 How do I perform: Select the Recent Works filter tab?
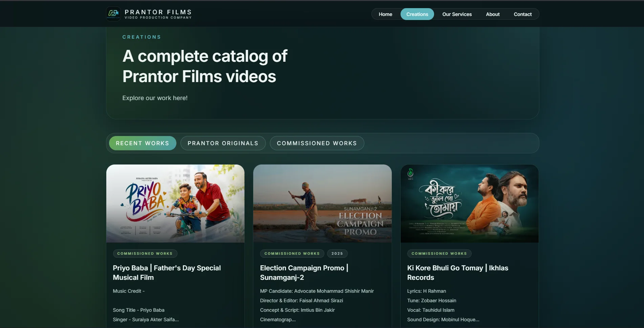[x=143, y=143]
